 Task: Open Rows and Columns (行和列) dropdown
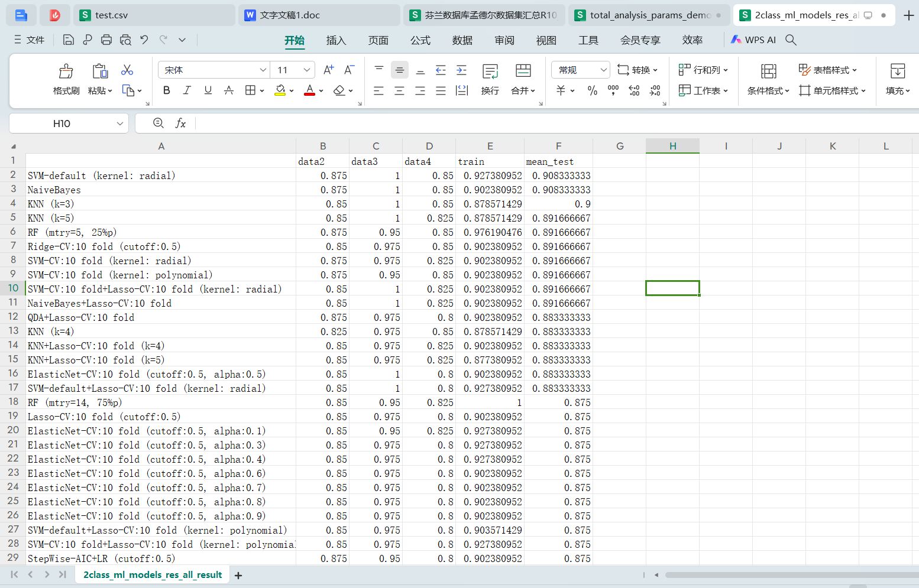pos(703,70)
